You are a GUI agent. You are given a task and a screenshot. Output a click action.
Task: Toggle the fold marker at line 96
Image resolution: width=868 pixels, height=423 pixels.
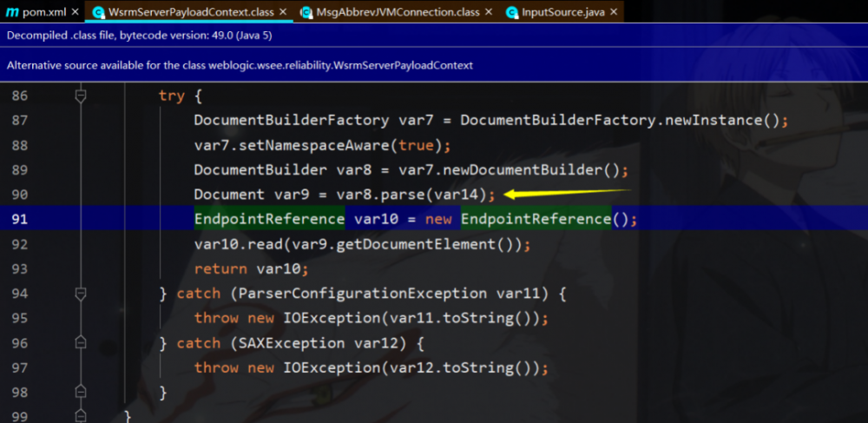point(81,343)
